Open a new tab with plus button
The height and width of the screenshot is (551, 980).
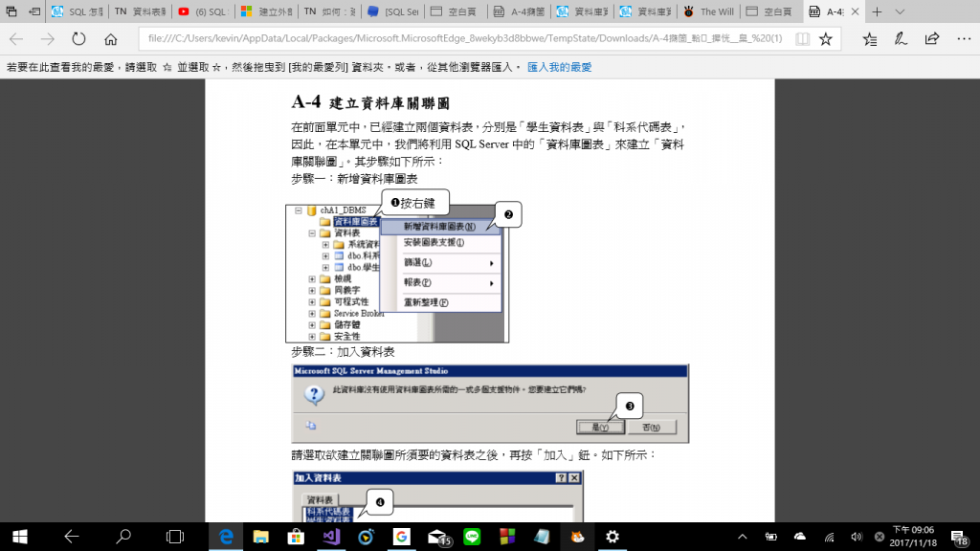[x=877, y=11]
